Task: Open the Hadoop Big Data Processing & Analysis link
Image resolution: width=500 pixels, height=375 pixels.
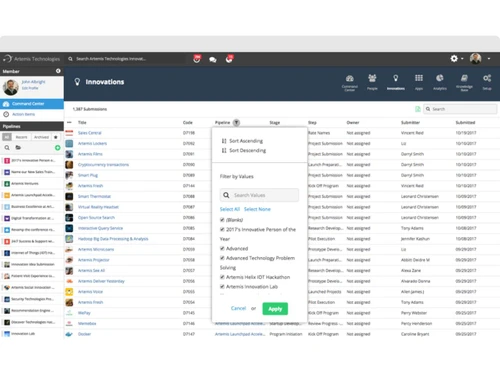Action: [113, 239]
